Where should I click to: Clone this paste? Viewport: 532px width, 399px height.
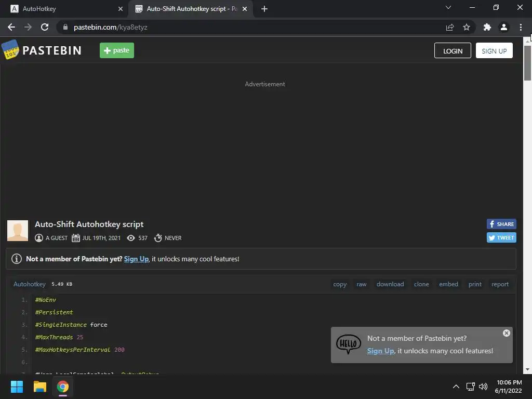point(421,284)
